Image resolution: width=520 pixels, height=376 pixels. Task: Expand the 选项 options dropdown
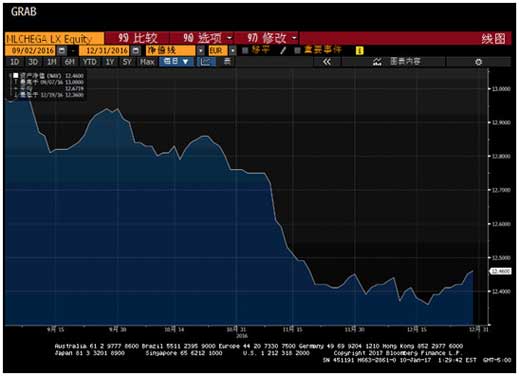(x=229, y=38)
